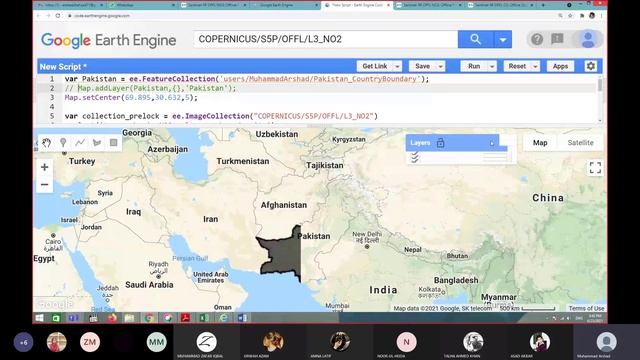The image size is (640, 360).
Task: Select the draw line tool
Action: pos(80,142)
